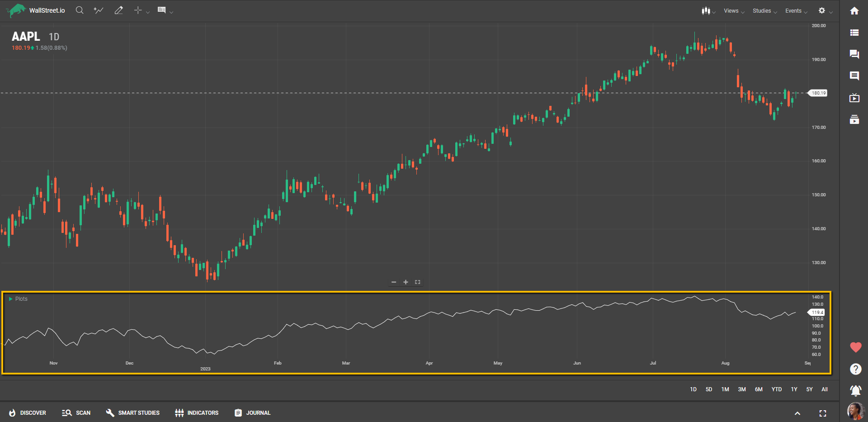Image resolution: width=868 pixels, height=422 pixels.
Task: Expand bottom panel with up chevron
Action: [x=797, y=413]
